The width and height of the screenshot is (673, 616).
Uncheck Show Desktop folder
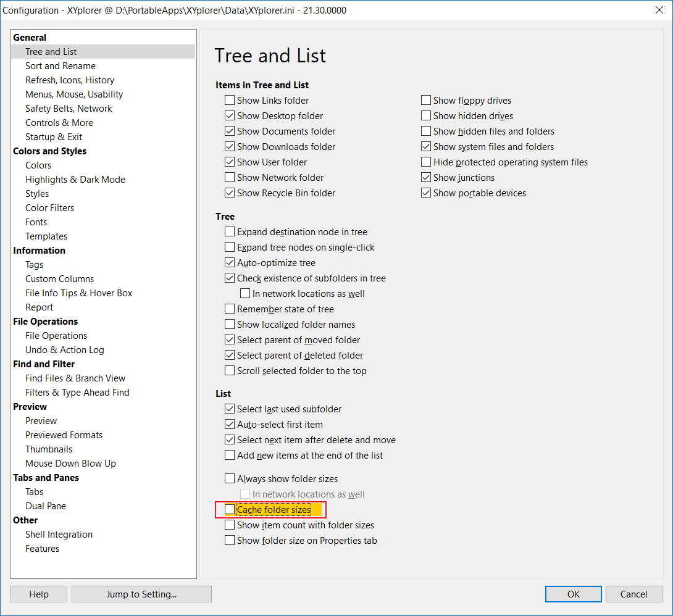tap(230, 115)
